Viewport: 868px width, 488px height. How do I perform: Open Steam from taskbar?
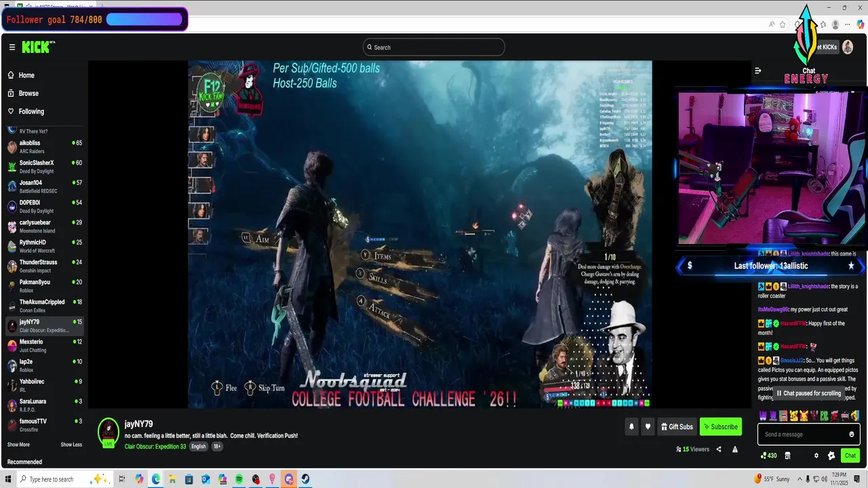click(x=306, y=479)
